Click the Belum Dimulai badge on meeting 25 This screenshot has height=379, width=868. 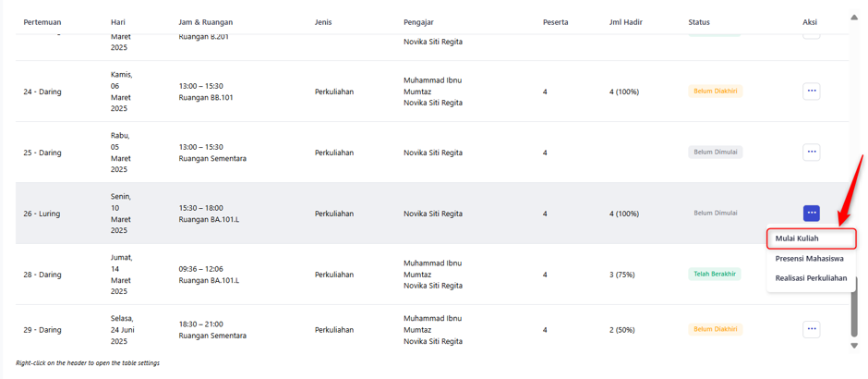(x=716, y=152)
